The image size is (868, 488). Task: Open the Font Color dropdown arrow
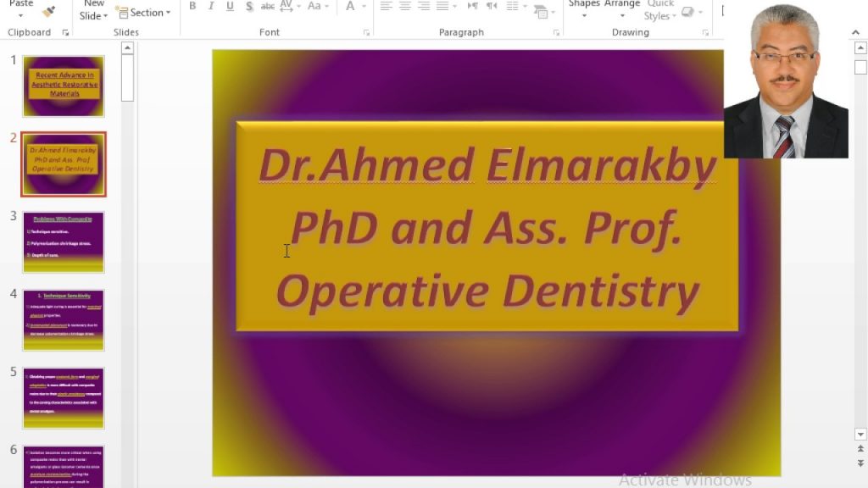364,7
